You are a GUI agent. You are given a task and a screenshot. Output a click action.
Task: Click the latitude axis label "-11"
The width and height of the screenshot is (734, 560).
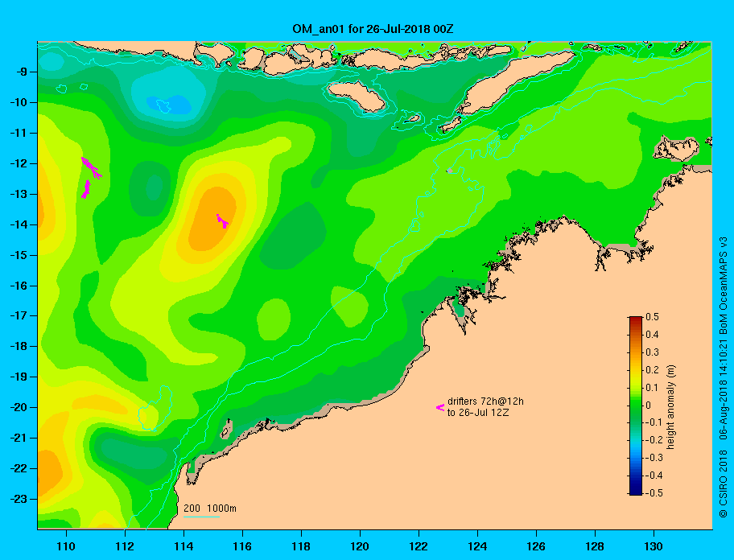point(19,133)
